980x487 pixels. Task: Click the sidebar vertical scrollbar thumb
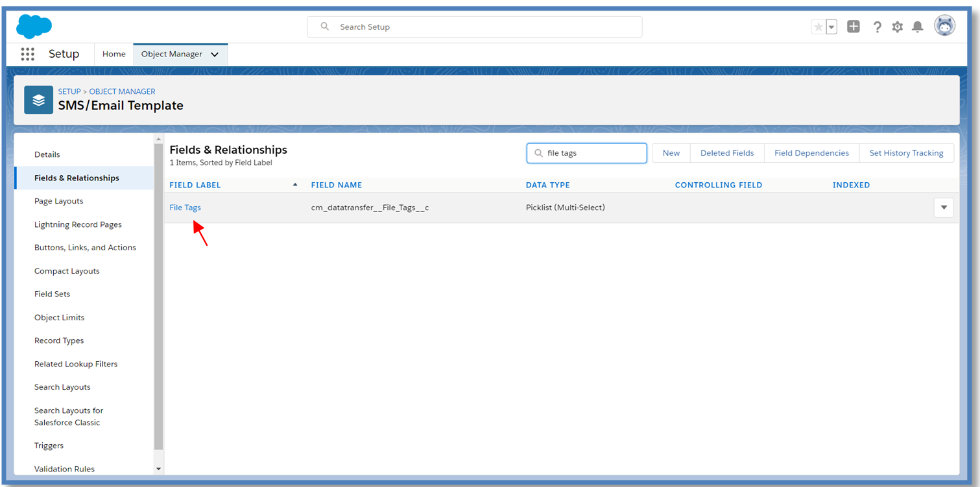pyautogui.click(x=159, y=297)
